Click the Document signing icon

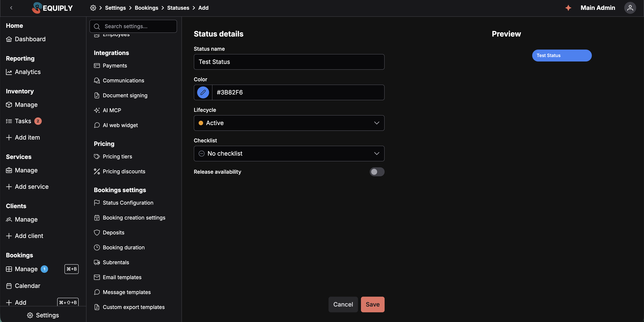click(97, 95)
